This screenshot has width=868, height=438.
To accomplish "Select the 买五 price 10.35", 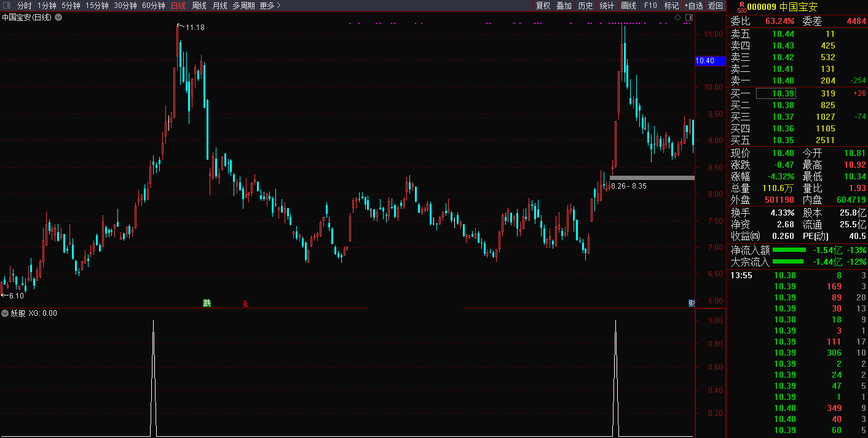I will 783,141.
